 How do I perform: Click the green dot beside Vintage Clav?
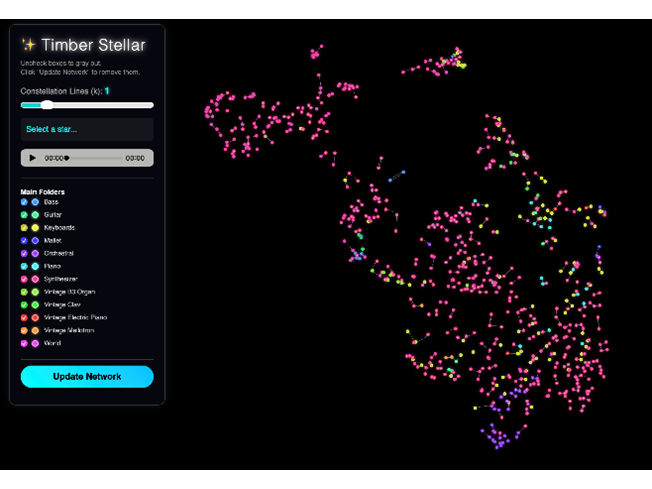(x=35, y=305)
